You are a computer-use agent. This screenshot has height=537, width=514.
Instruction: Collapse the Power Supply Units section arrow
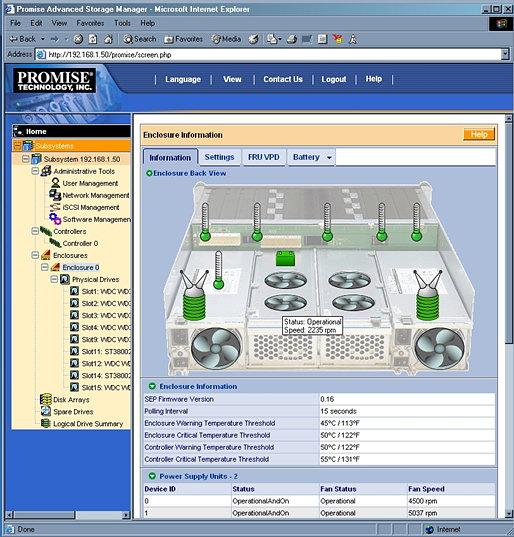coord(152,476)
